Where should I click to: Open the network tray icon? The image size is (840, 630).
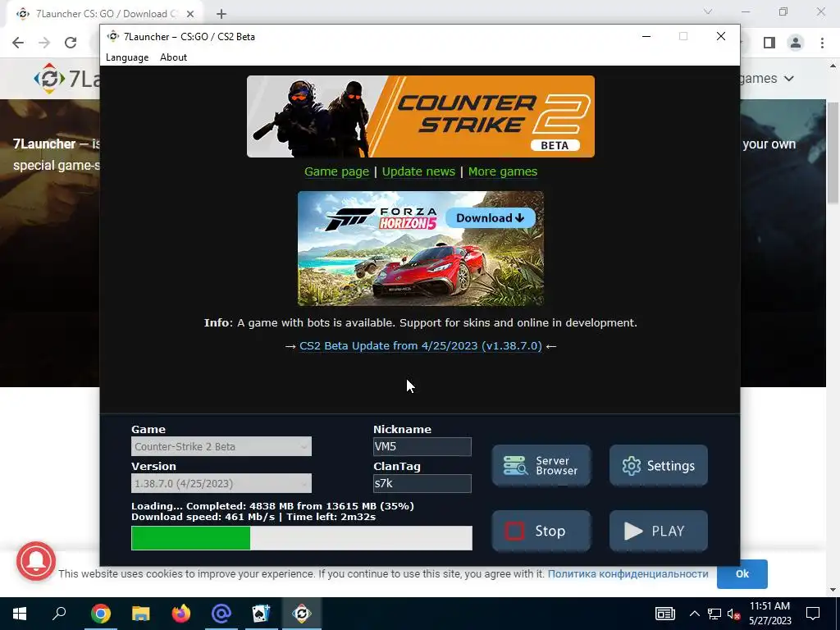(714, 614)
